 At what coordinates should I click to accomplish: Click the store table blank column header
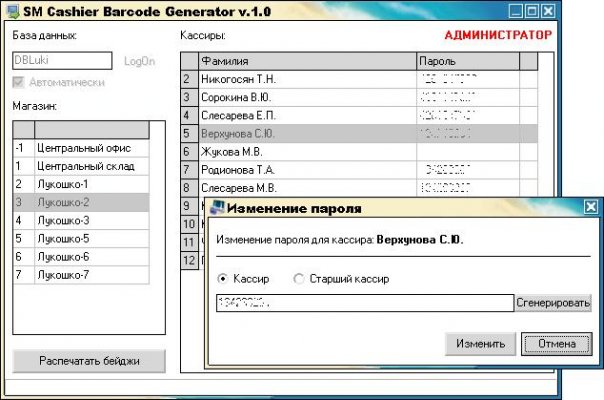[x=92, y=130]
